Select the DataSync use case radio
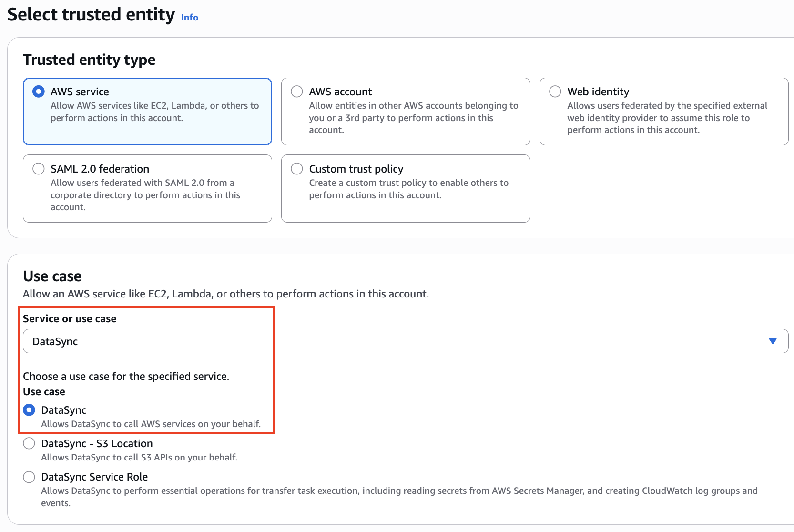The width and height of the screenshot is (794, 532). coord(29,410)
